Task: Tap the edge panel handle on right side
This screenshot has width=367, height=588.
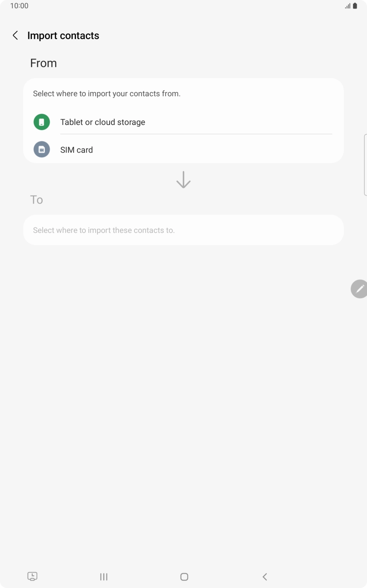Action: [x=365, y=165]
